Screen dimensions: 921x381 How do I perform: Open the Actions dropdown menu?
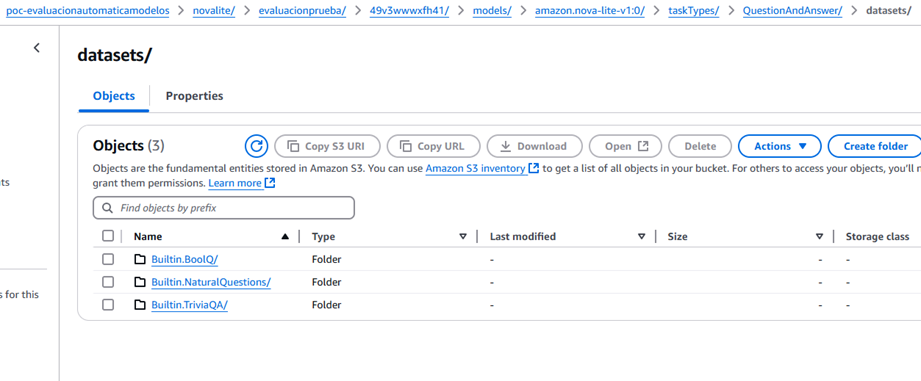pyautogui.click(x=779, y=146)
